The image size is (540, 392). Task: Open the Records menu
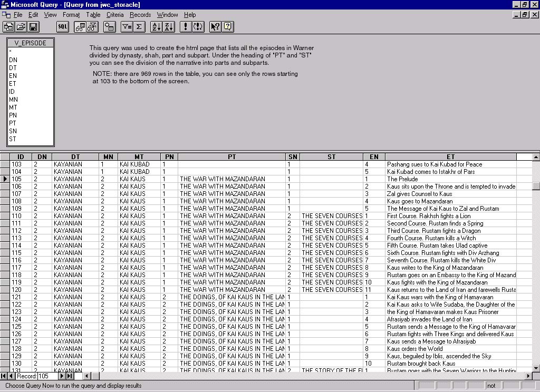(140, 15)
